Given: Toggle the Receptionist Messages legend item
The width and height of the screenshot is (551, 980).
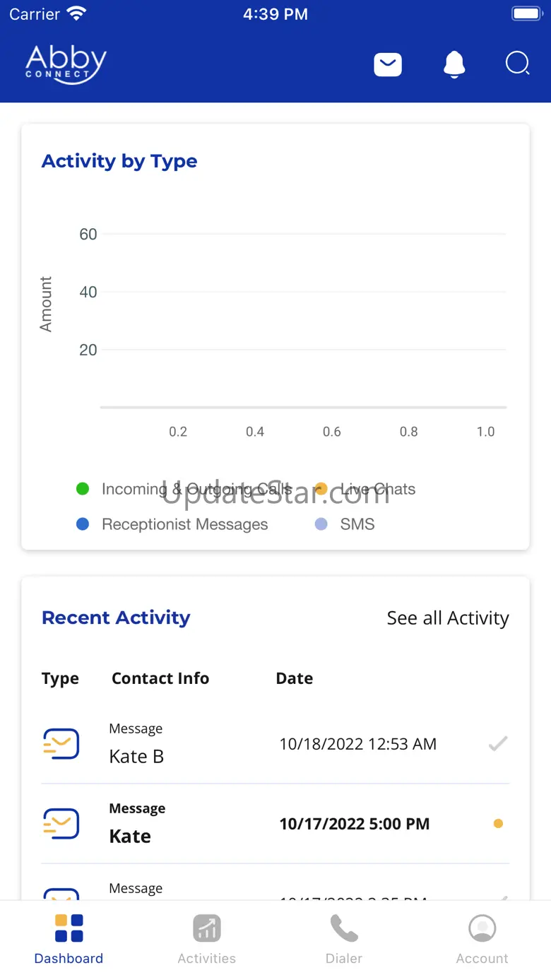Looking at the screenshot, I should (x=172, y=524).
